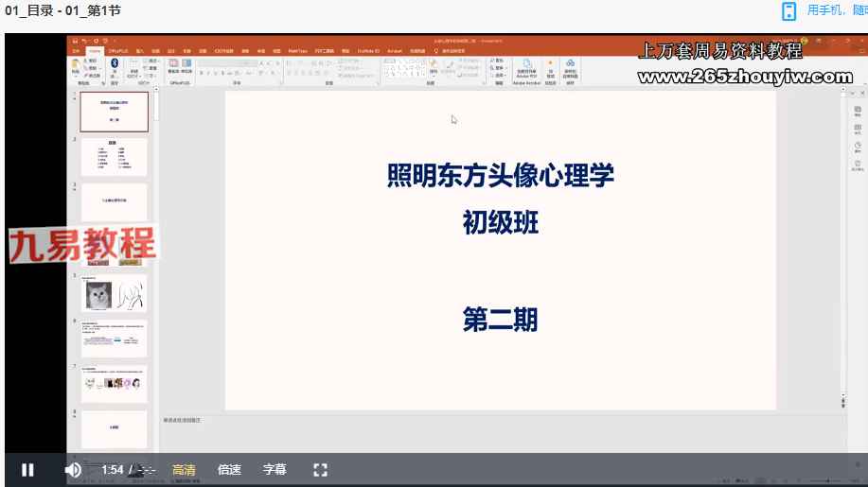Toggle fullscreen mode for the video
This screenshot has width=868, height=487.
click(x=320, y=469)
